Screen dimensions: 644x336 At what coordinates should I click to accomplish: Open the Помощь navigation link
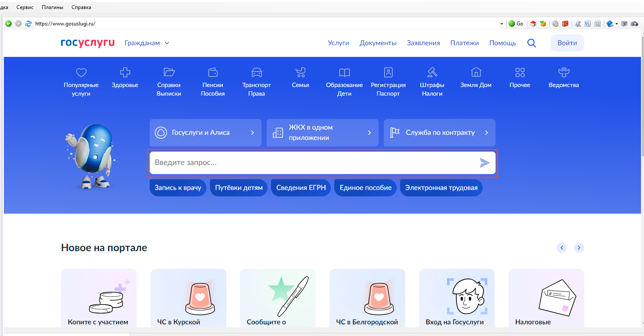[503, 43]
